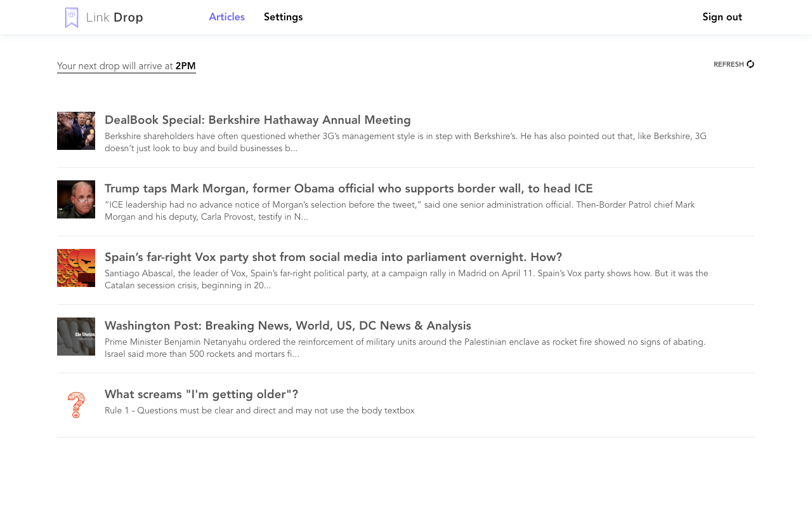812x508 pixels.
Task: Open the "I'm getting older" question post
Action: coord(201,394)
